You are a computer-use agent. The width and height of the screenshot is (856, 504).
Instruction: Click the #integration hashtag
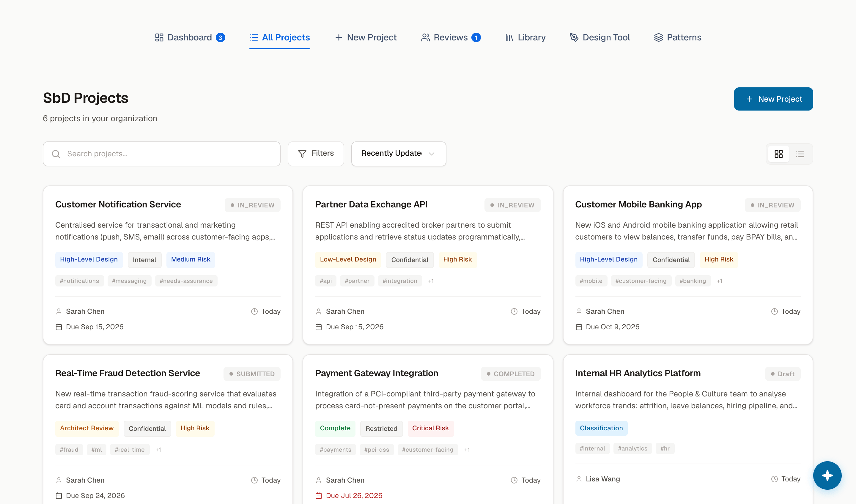400,281
